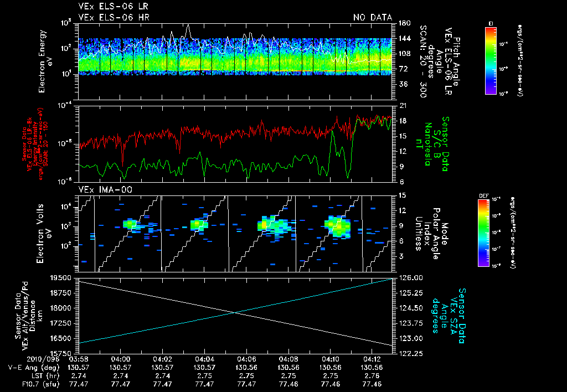Screen dimensions: 567x392
Task: Click the 123.00 SZA axis value
Action: [411, 338]
